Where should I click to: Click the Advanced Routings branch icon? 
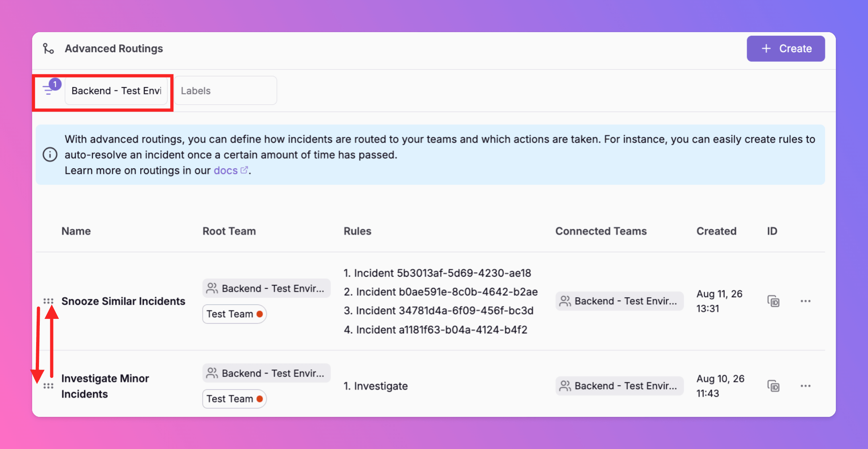pos(49,49)
